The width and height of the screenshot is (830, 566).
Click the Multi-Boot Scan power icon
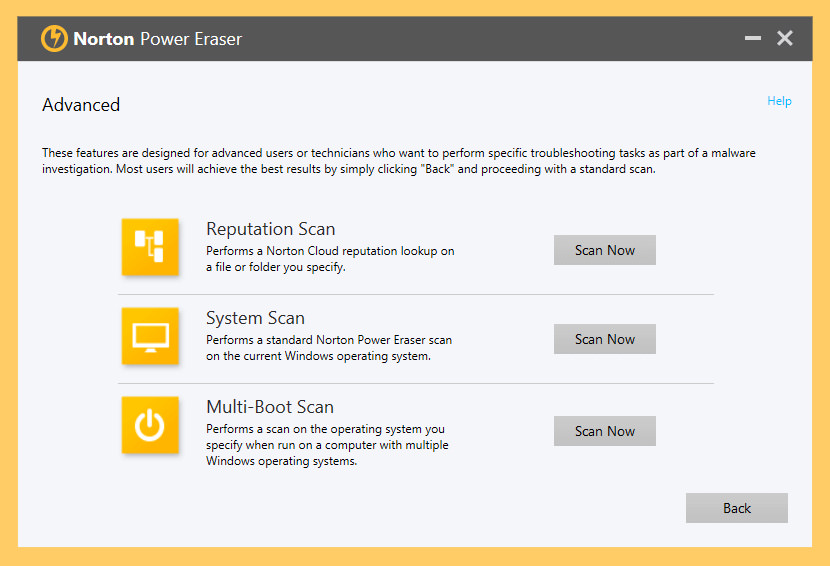(150, 425)
